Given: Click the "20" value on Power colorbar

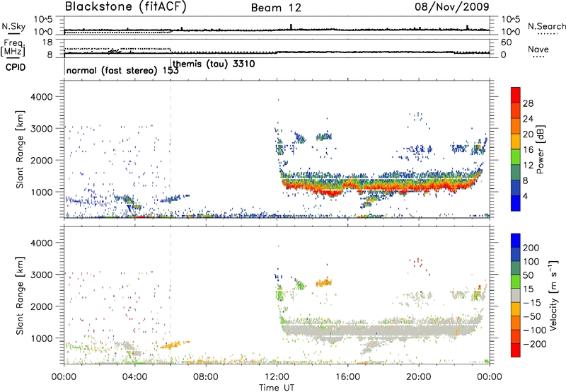Looking at the screenshot, I should (x=528, y=134).
